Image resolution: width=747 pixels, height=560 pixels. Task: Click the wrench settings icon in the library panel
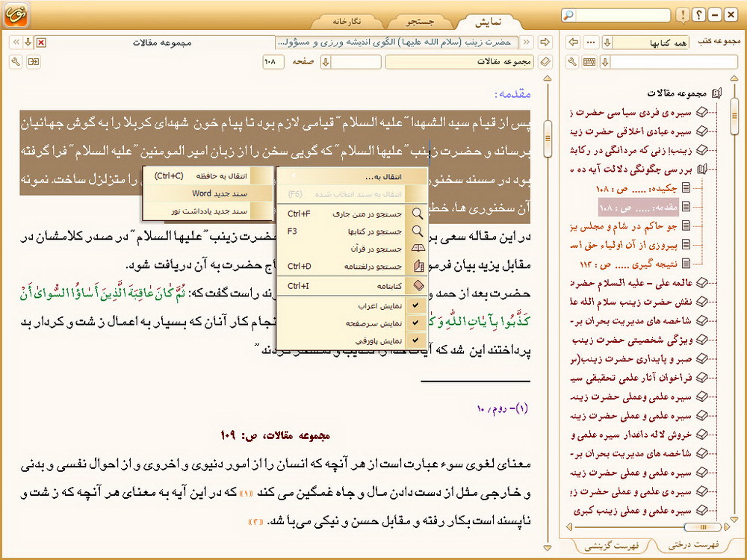pos(573,62)
